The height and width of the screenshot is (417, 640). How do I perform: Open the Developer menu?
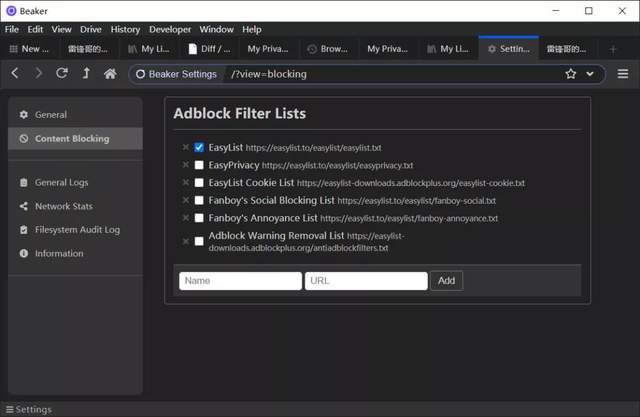click(169, 29)
